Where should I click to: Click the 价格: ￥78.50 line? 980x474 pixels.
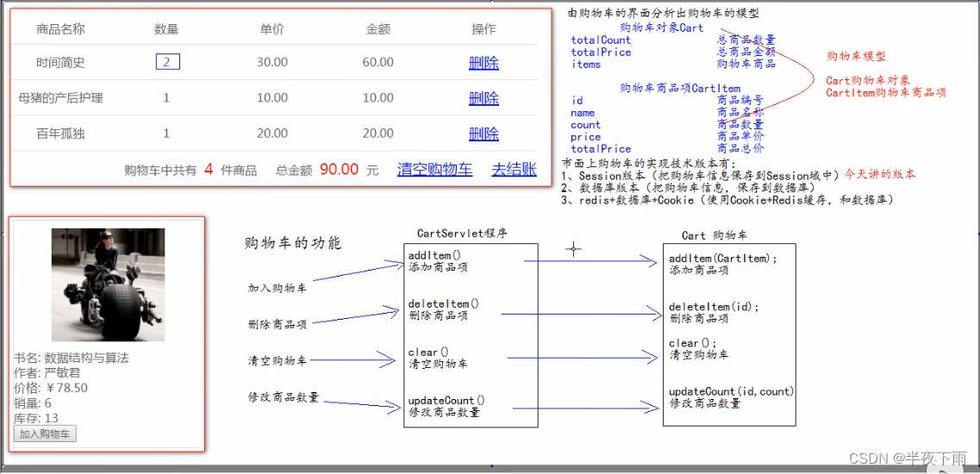tap(51, 389)
